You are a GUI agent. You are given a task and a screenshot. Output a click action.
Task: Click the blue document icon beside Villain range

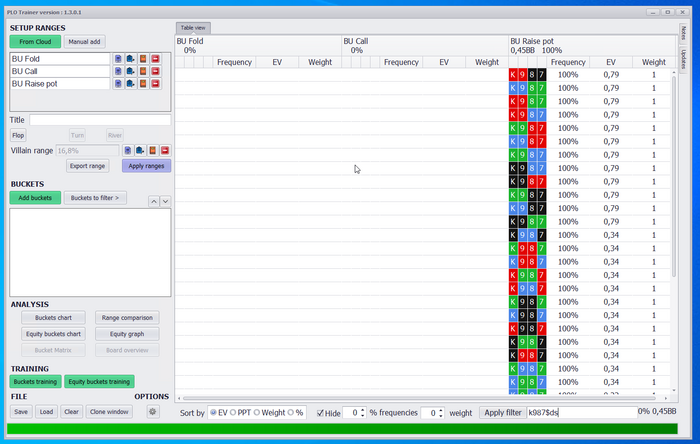tap(128, 150)
